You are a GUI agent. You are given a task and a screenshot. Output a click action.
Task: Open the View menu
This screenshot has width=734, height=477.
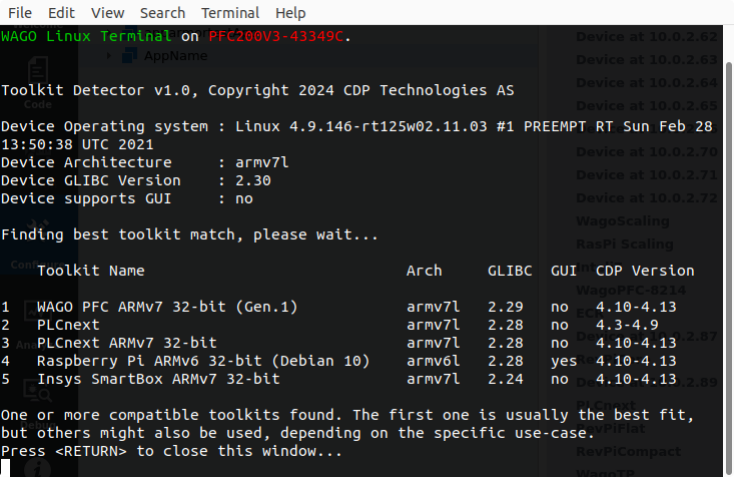click(107, 13)
